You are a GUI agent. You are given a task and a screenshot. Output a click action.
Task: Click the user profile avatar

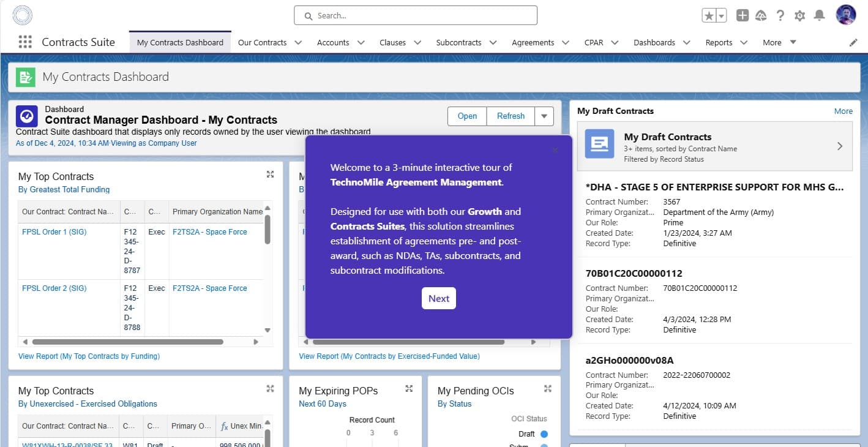[x=846, y=15]
